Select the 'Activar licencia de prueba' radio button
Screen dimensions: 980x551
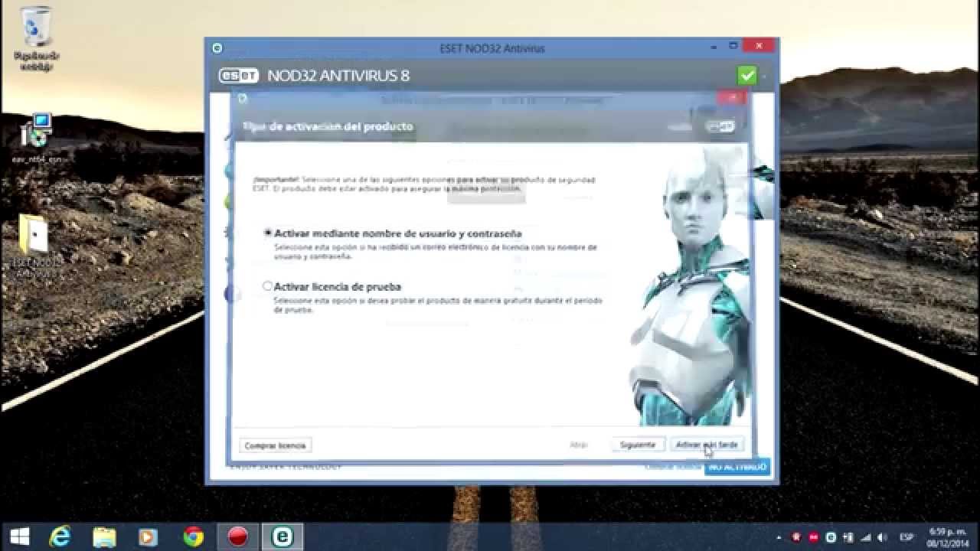(267, 286)
